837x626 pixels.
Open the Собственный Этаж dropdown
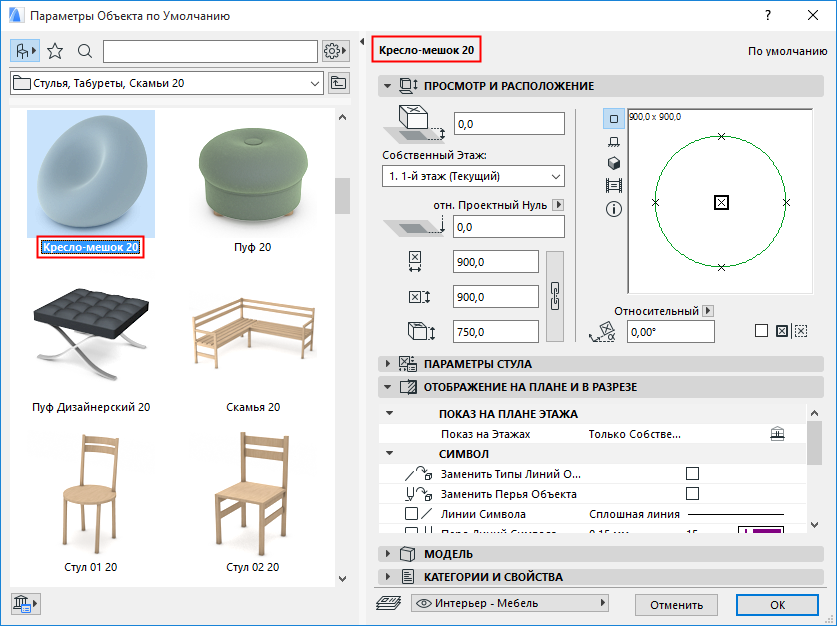coord(473,176)
